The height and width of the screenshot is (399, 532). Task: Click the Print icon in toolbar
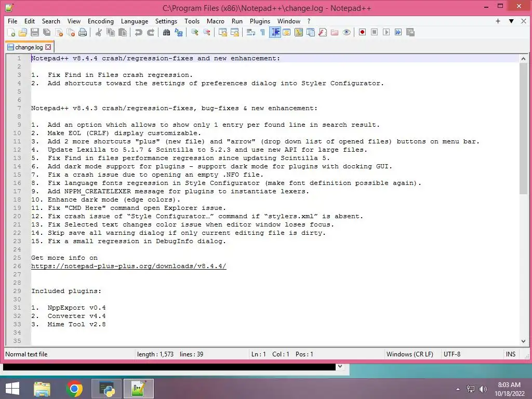point(83,32)
